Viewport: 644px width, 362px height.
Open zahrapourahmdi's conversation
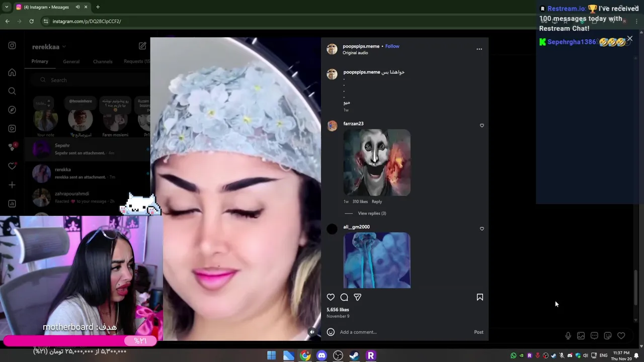[87, 198]
